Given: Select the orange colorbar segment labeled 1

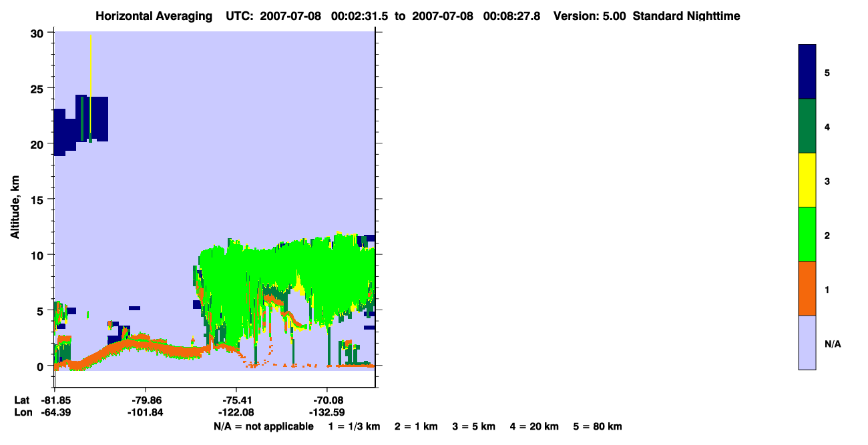Looking at the screenshot, I should [x=807, y=288].
